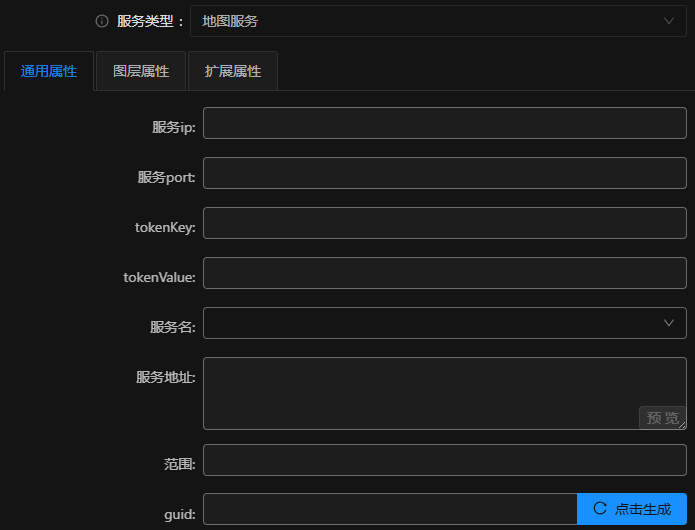Image resolution: width=695 pixels, height=530 pixels.
Task: Click into the guid input field
Action: click(x=390, y=509)
